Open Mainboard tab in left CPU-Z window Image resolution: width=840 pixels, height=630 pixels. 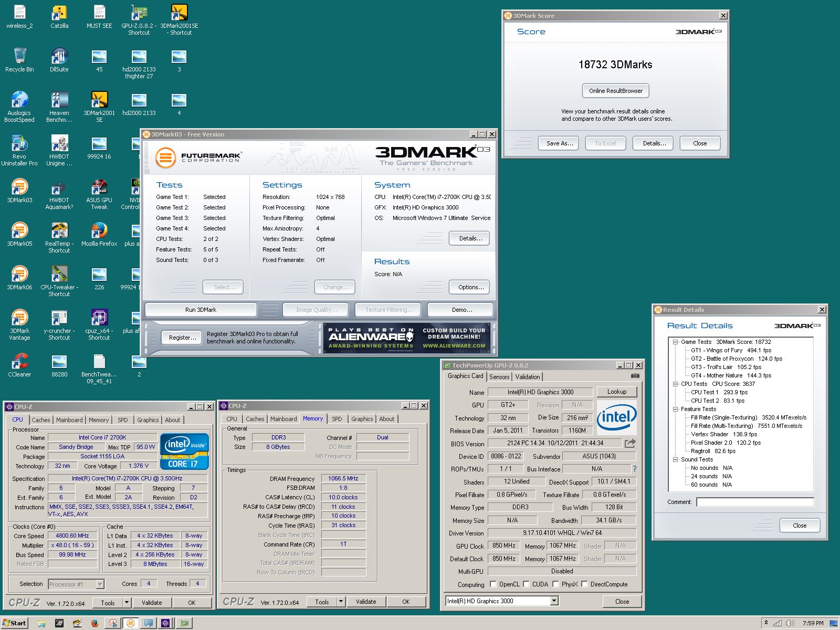click(69, 420)
